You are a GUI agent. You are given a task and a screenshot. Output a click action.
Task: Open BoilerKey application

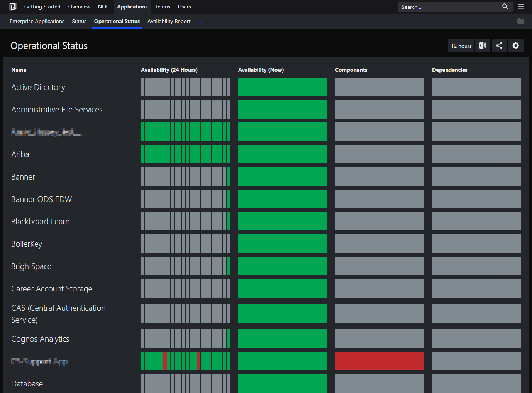click(27, 244)
